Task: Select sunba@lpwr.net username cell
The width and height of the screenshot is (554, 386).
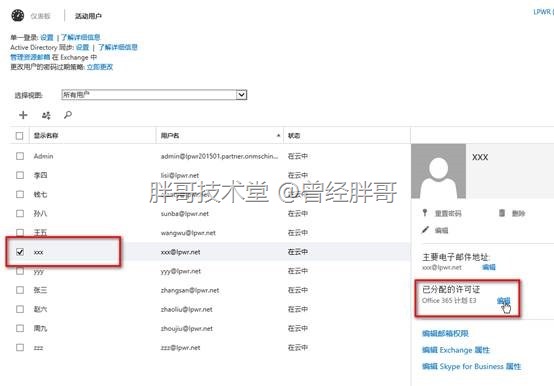Action: (x=185, y=213)
